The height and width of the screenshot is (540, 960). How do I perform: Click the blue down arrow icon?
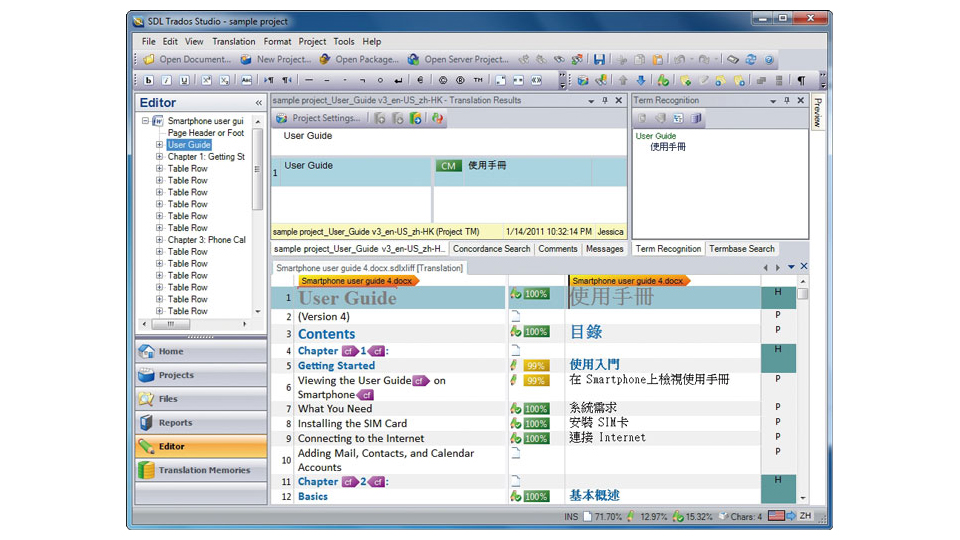[x=640, y=80]
